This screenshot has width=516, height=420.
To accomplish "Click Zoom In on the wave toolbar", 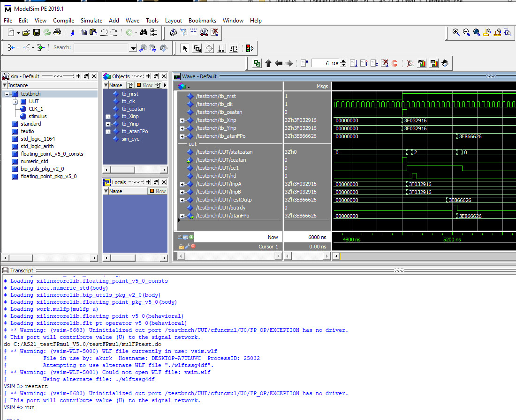I will (456, 32).
